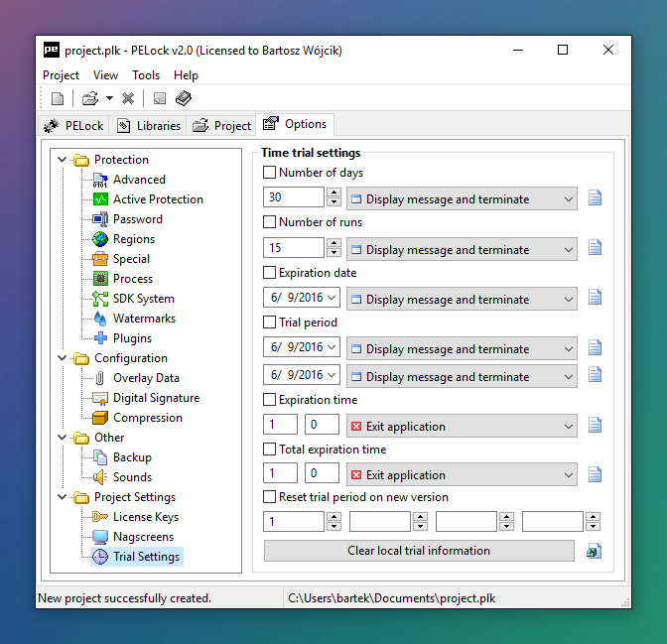Click message editor icon for Number of days
The image size is (667, 644).
coord(595,197)
